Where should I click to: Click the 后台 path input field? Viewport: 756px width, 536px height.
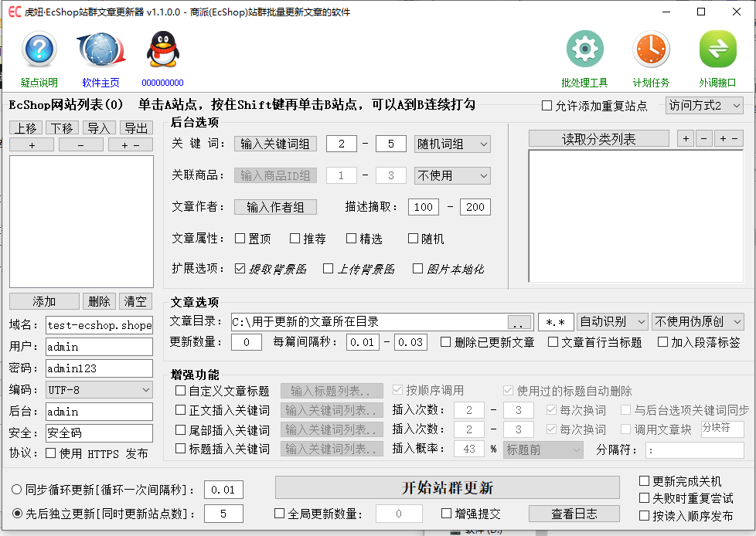point(99,412)
